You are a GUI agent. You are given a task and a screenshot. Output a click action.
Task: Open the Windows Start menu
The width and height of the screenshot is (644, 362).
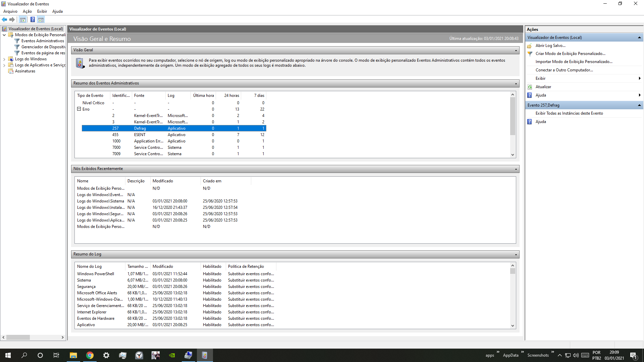[8, 355]
